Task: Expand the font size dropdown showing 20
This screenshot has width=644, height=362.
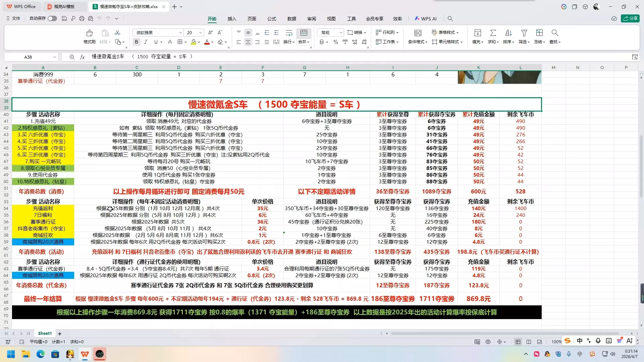Action: [x=200, y=33]
